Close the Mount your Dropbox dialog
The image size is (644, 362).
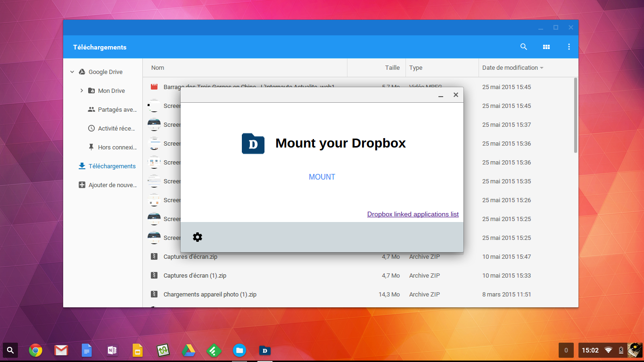click(x=456, y=95)
